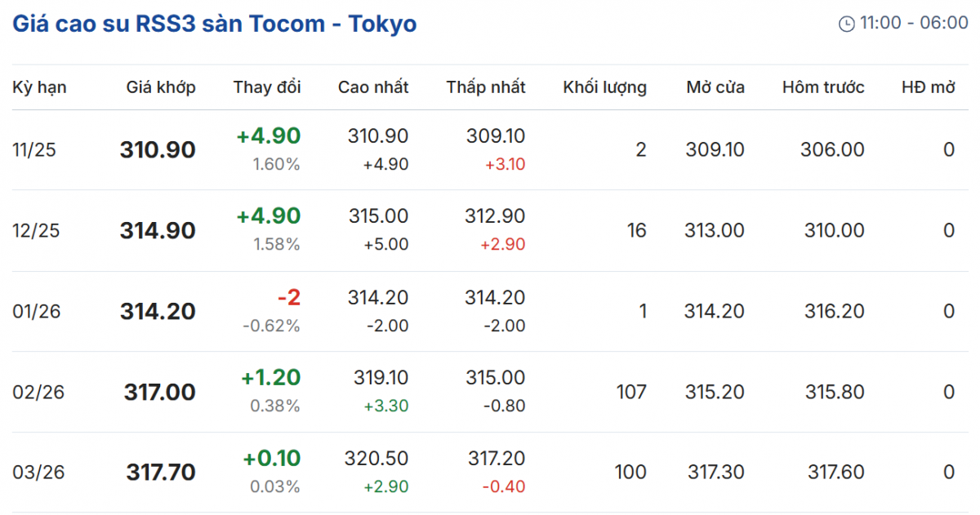Sort by the Kỳ hạn column header
Viewport: 980px width, 515px height.
[x=39, y=87]
